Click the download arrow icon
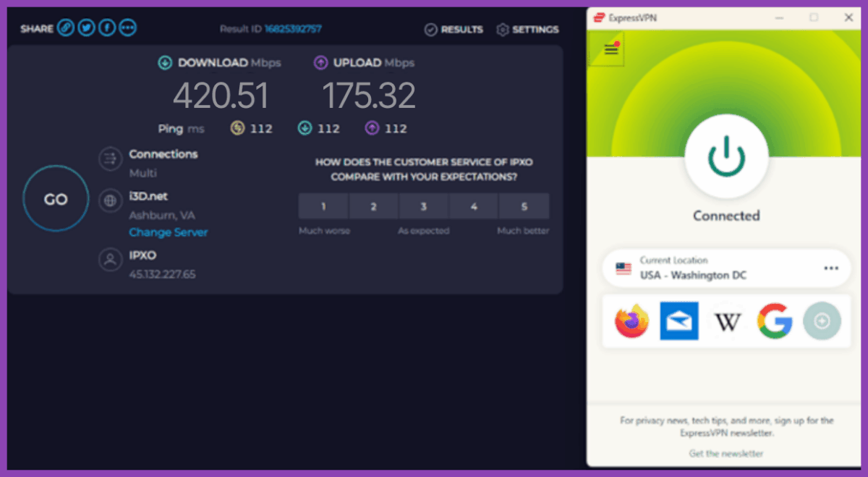This screenshot has height=477, width=868. [x=165, y=63]
